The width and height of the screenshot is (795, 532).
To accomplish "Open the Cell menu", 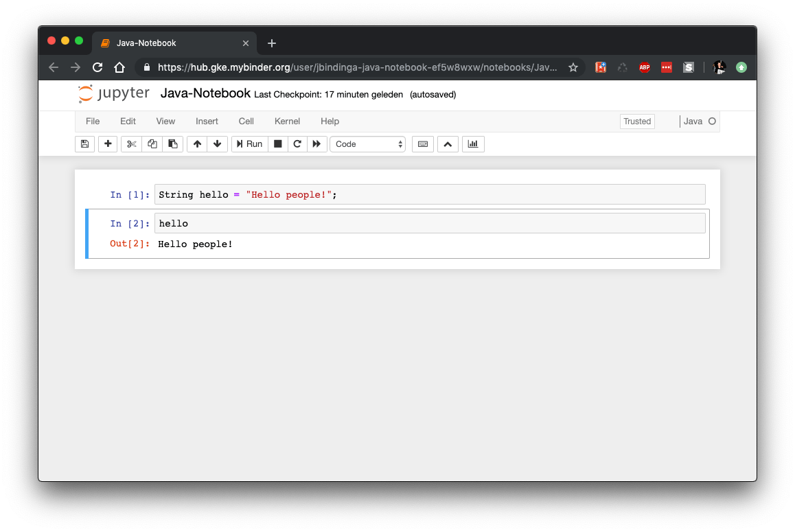I will click(x=246, y=121).
